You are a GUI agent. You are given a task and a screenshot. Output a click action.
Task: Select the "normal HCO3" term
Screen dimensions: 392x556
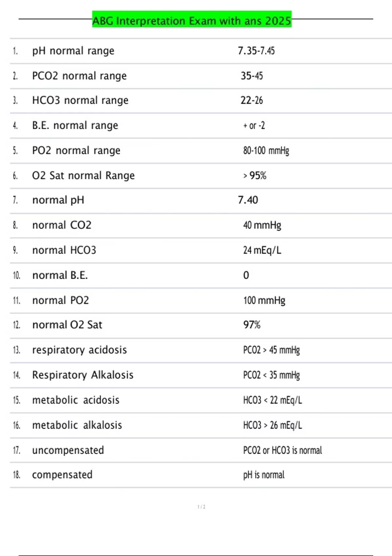coord(64,250)
